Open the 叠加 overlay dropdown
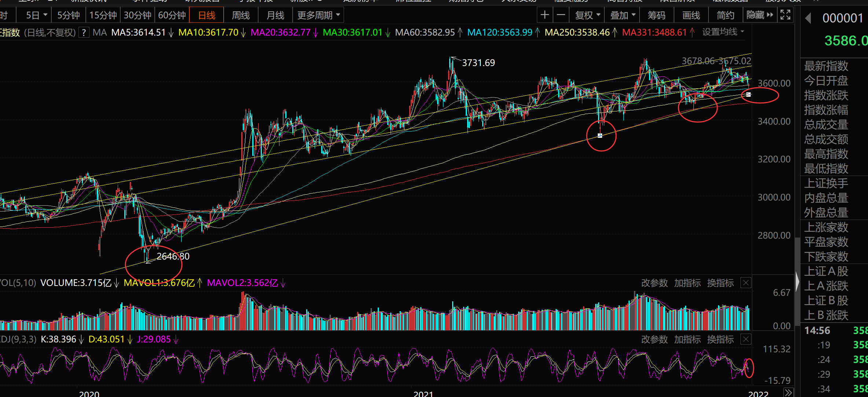This screenshot has height=397, width=868. pos(622,15)
